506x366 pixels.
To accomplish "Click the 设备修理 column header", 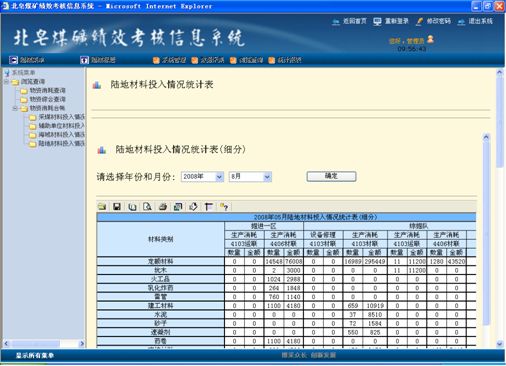I will [x=323, y=235].
